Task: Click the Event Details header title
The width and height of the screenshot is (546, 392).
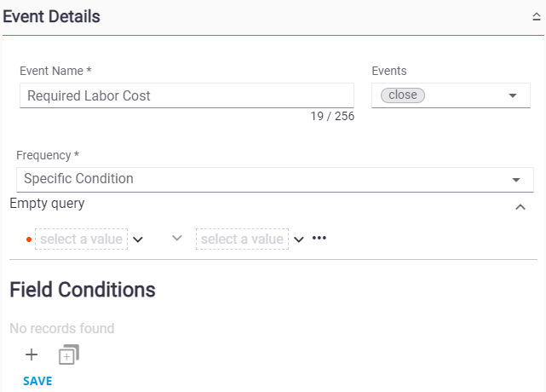Action: (x=51, y=16)
